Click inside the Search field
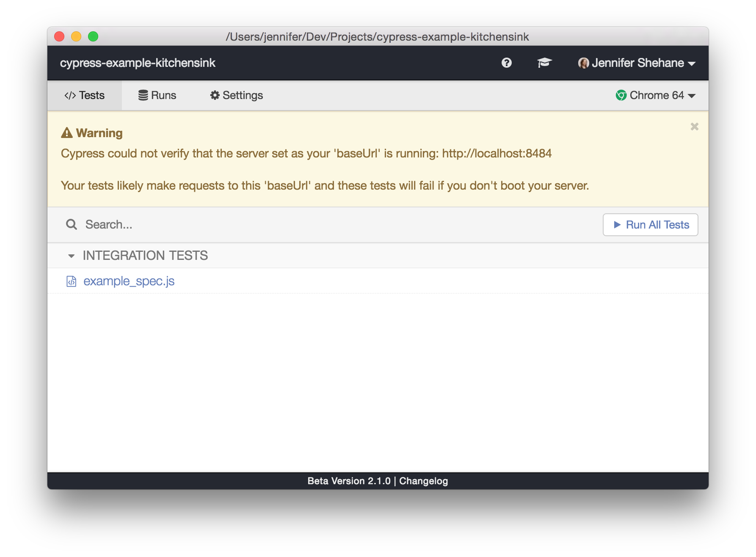The width and height of the screenshot is (756, 557). point(169,224)
